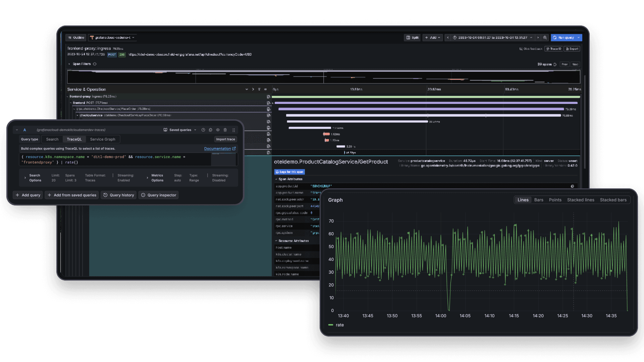This screenshot has width=644, height=362.
Task: Click inside the TraceQL query editor field
Action: [x=114, y=160]
